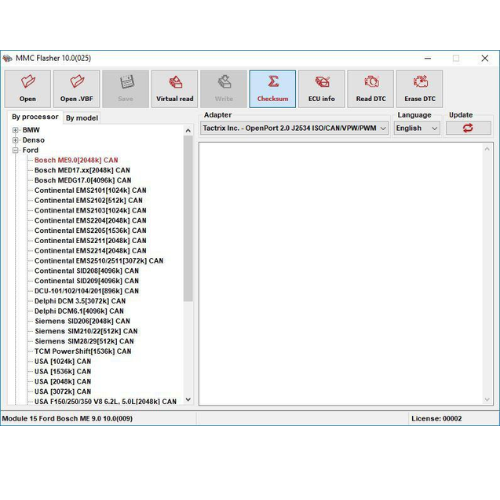Select Continental EMS2103[1024k] CAN
The width and height of the screenshot is (500, 500).
pyautogui.click(x=90, y=211)
